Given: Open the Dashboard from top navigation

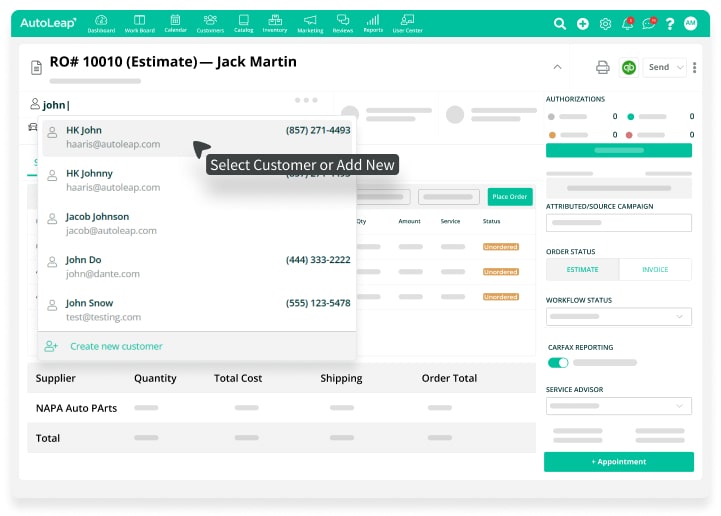Looking at the screenshot, I should tap(101, 23).
